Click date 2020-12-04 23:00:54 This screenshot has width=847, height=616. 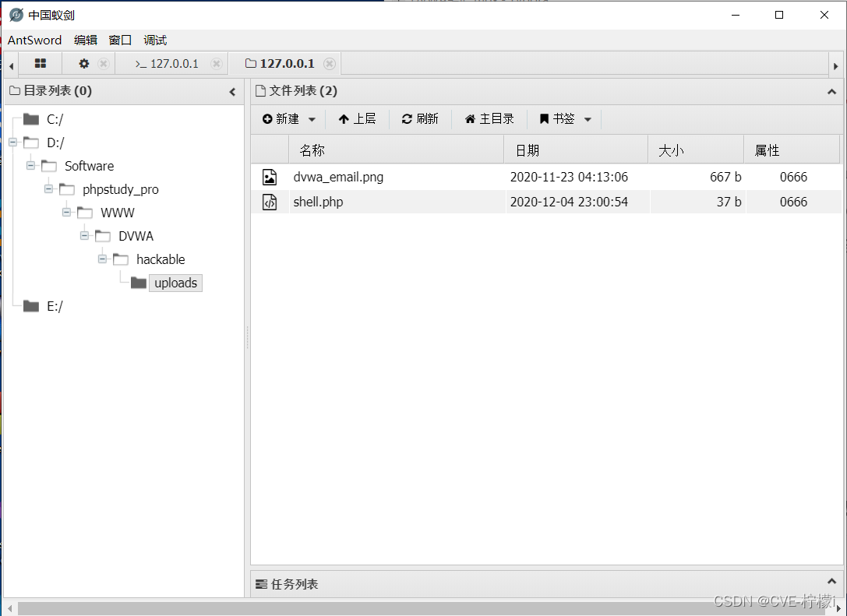pyautogui.click(x=569, y=202)
